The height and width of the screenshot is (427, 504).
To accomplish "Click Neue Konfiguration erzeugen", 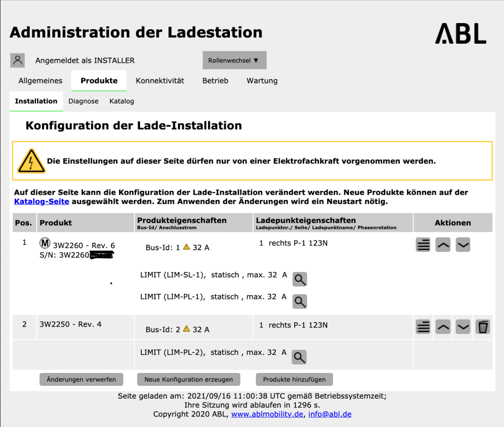I will point(189,379).
